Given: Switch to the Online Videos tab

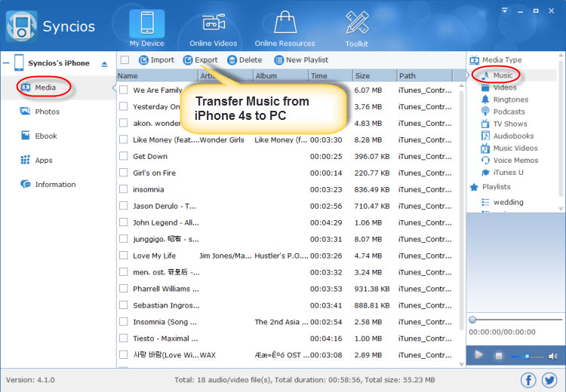Looking at the screenshot, I should (x=214, y=29).
